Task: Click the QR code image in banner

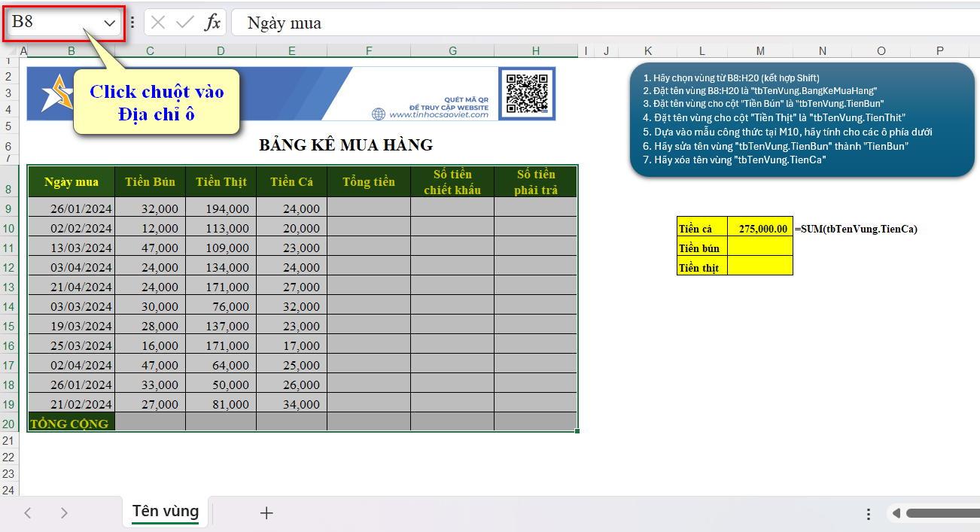Action: 527,93
